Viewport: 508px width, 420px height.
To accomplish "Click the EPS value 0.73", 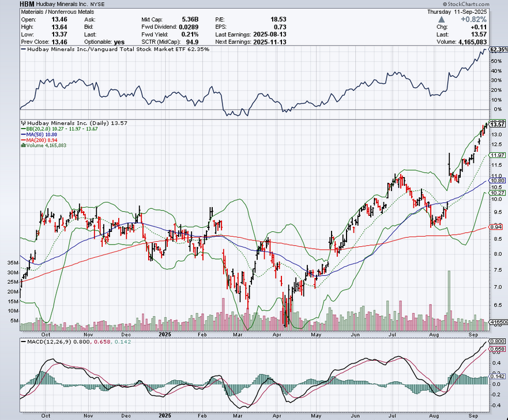I will click(280, 27).
